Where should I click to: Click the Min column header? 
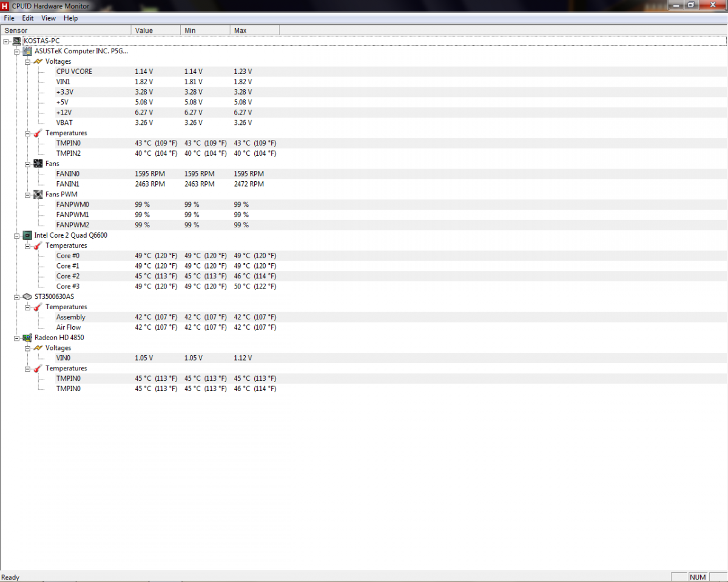(206, 30)
